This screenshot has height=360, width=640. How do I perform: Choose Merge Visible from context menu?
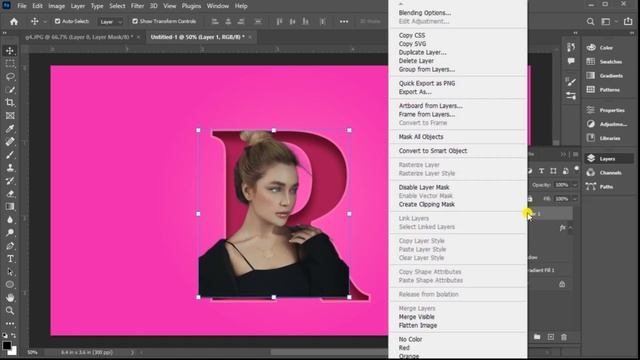(416, 317)
